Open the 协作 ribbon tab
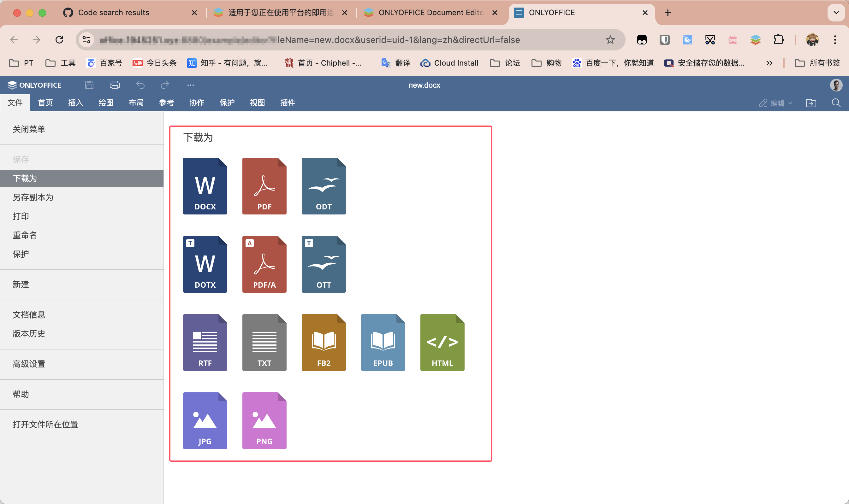This screenshot has height=504, width=849. pos(196,103)
